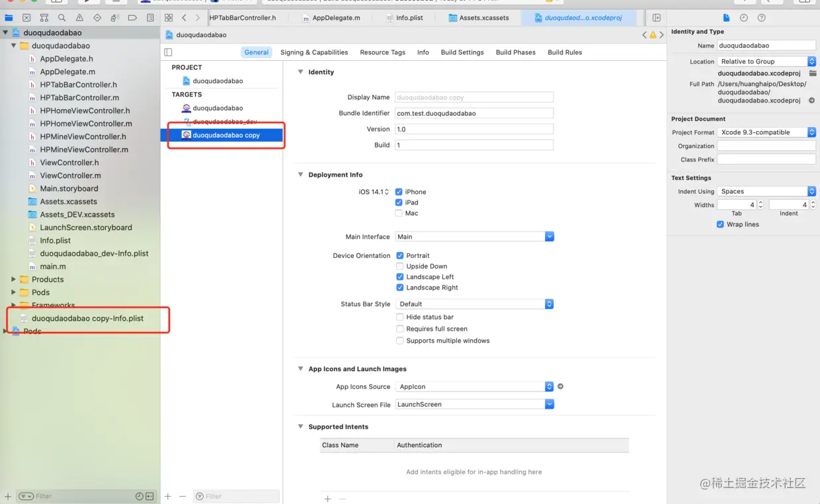This screenshot has height=504, width=820.
Task: Open the Resource Tags tab
Action: (382, 52)
